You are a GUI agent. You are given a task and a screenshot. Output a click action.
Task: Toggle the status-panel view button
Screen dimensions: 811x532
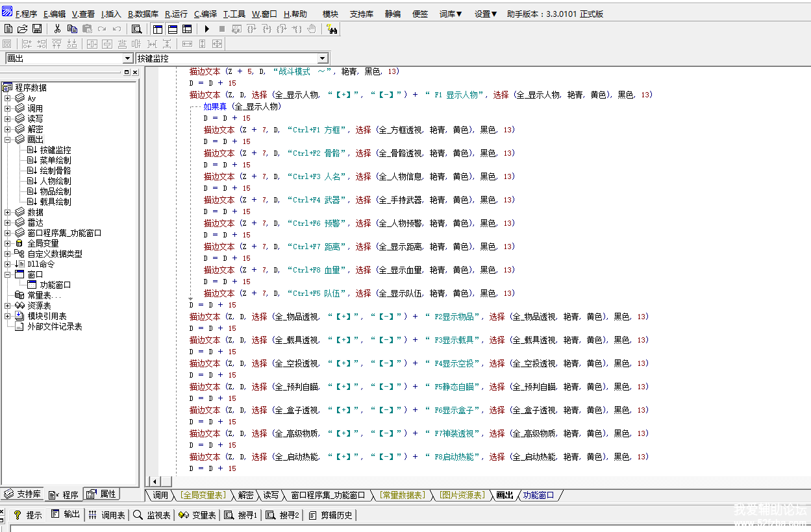173,29
